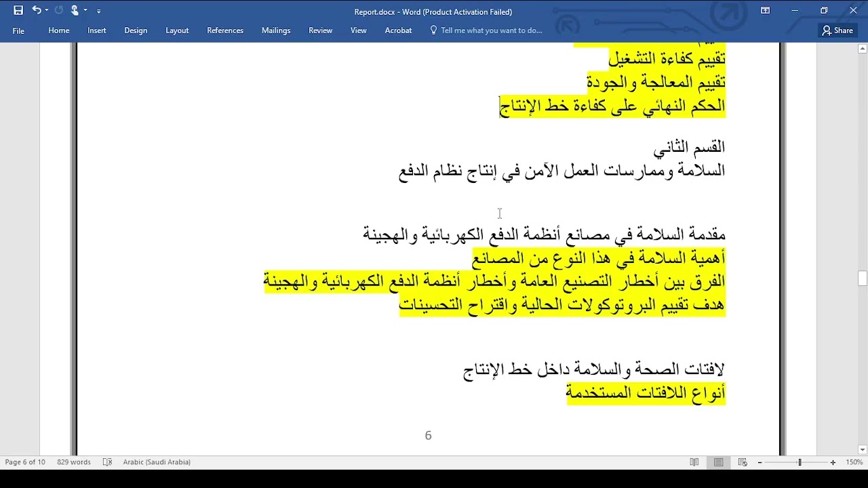This screenshot has width=868, height=488.
Task: Click the heading 'القسم الثاني'
Action: click(x=689, y=147)
